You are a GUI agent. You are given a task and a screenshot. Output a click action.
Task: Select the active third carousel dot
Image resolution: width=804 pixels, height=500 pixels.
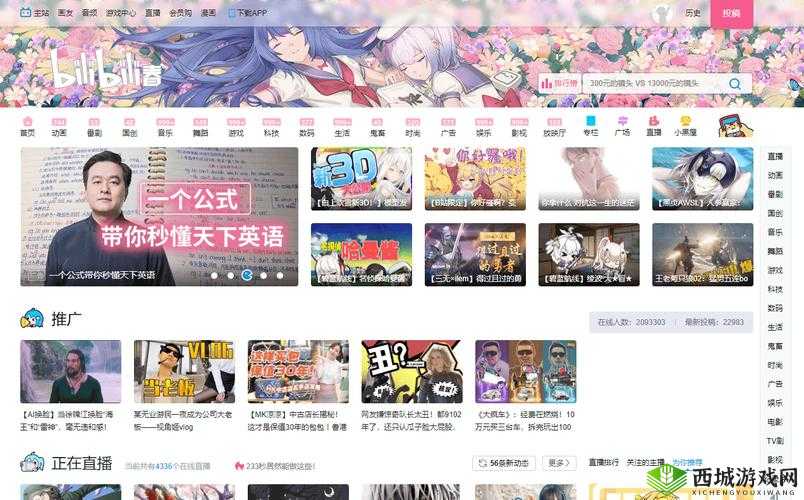pyautogui.click(x=247, y=275)
